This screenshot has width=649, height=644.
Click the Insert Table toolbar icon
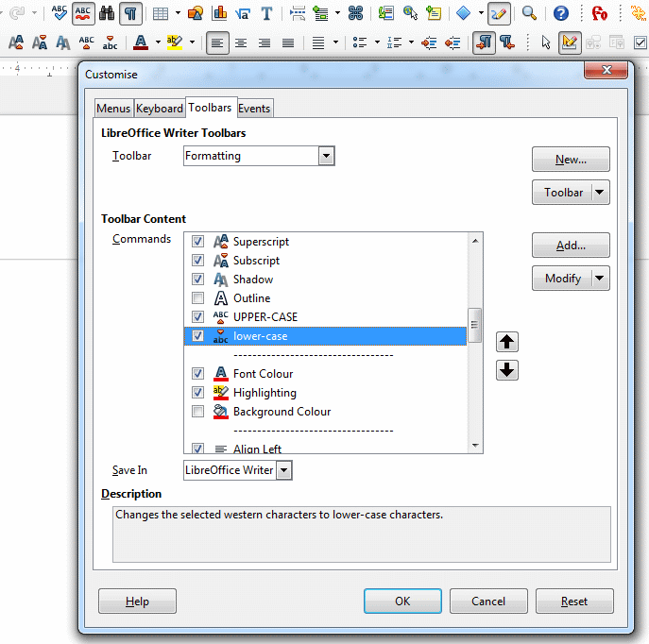pyautogui.click(x=162, y=13)
